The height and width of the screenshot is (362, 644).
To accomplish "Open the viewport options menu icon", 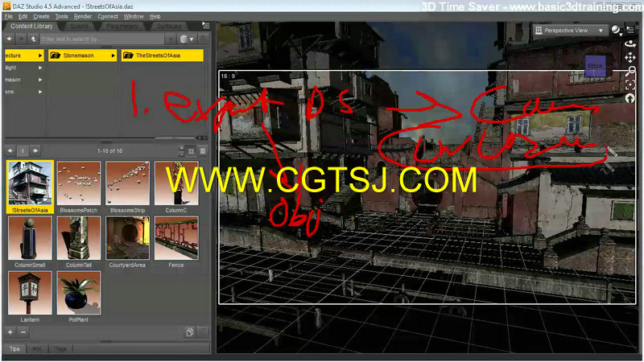I will point(630,30).
